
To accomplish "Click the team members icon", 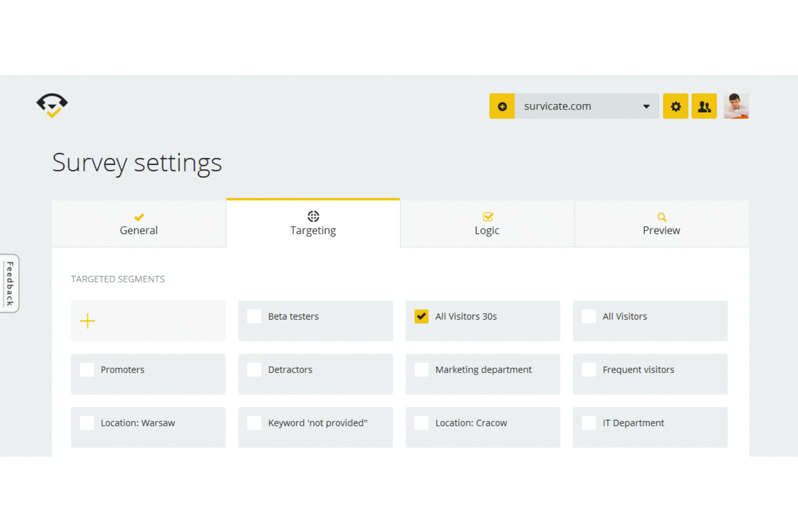I will (704, 106).
